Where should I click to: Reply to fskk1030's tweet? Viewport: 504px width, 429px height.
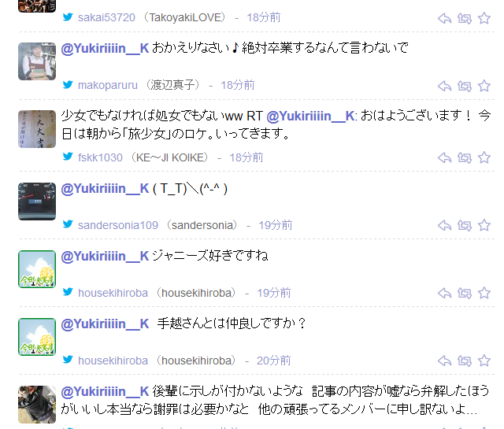tap(444, 157)
